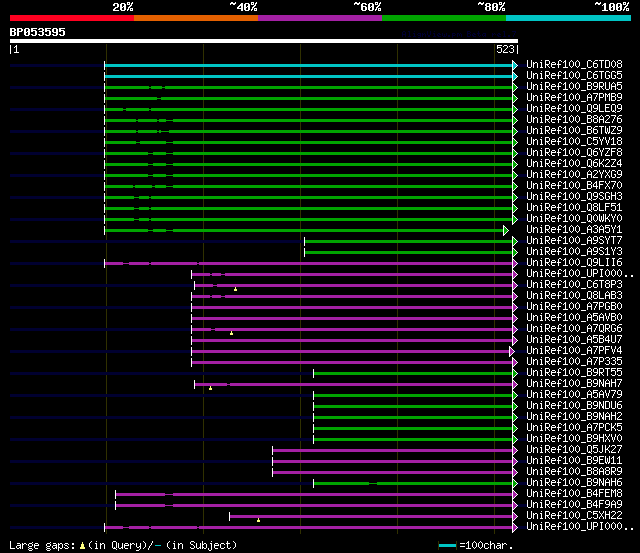Select the UniRef100_B8A8R9 label
640x553 pixels.
(574, 472)
